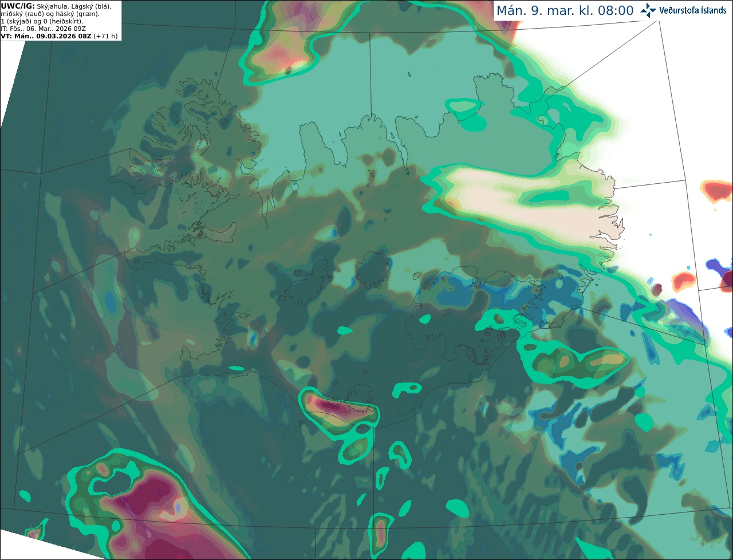Click the 'Veðurstofa Íslands' logo text
Viewport: 733px width, 560px height.
pos(693,10)
